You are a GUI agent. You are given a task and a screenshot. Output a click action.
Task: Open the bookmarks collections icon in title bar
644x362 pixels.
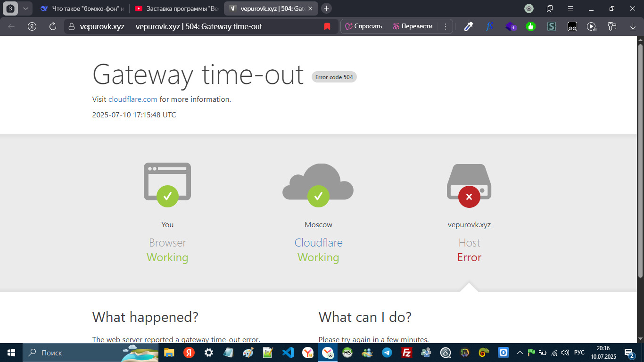click(550, 8)
